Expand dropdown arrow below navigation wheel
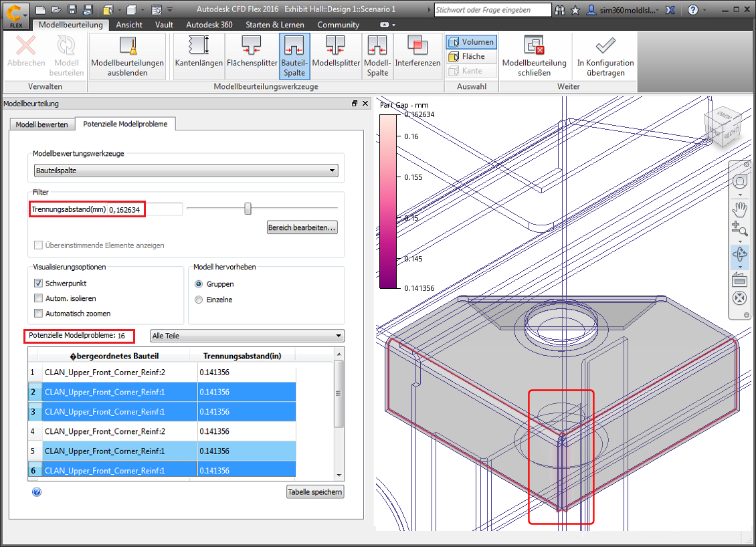The image size is (756, 547). pos(740,195)
